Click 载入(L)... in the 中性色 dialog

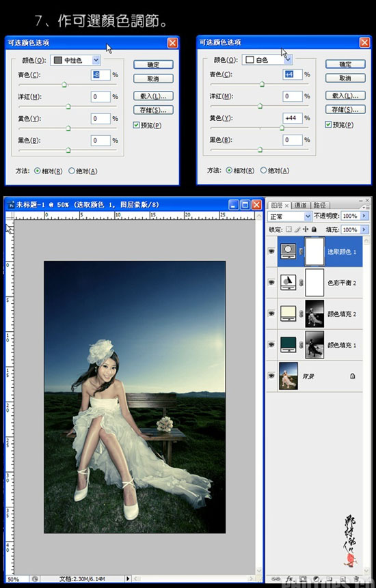(154, 96)
